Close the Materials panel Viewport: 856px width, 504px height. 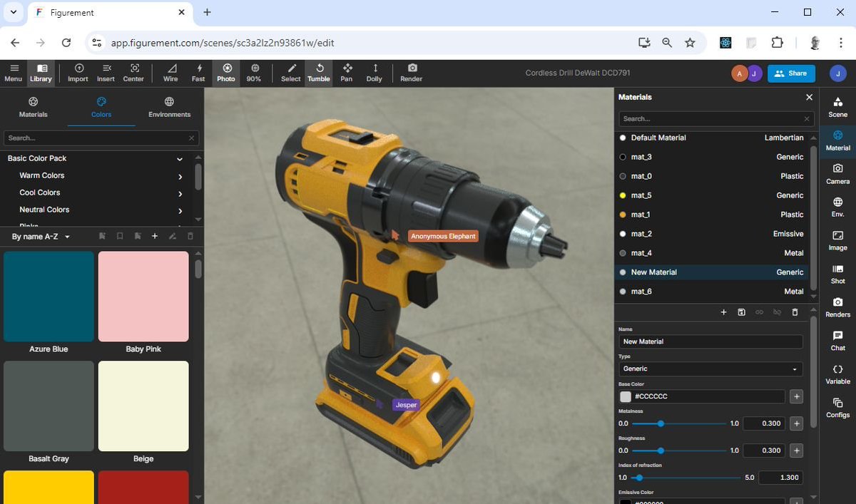(x=809, y=97)
